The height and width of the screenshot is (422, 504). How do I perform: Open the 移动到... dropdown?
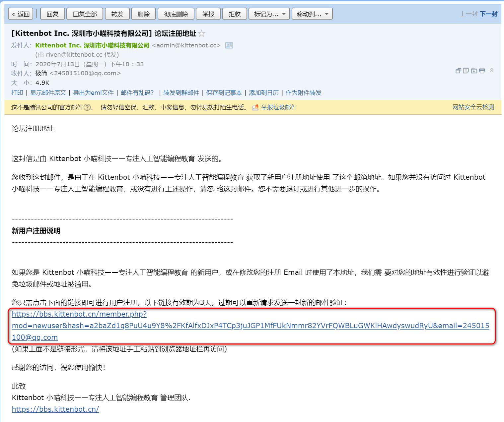point(312,14)
